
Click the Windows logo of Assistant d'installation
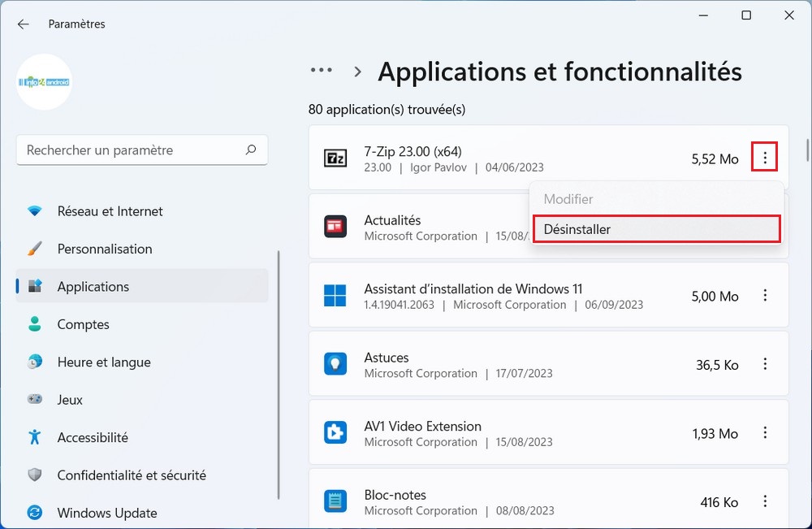335,295
